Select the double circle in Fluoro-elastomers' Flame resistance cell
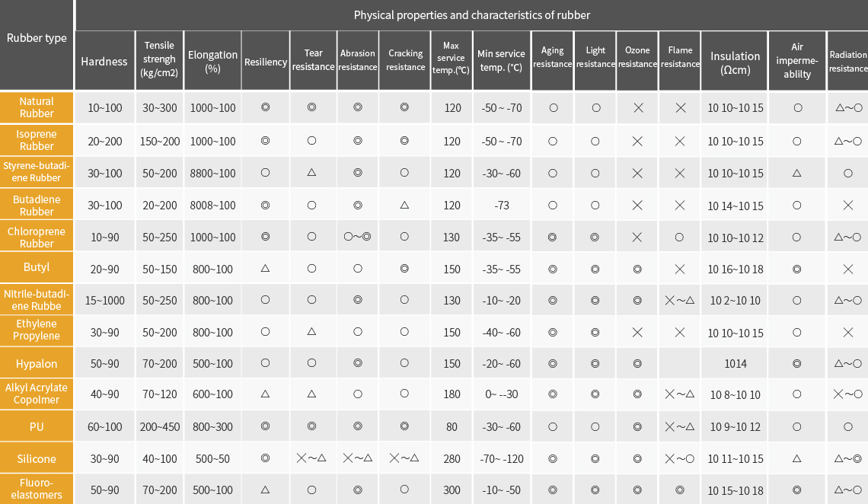 click(x=680, y=490)
